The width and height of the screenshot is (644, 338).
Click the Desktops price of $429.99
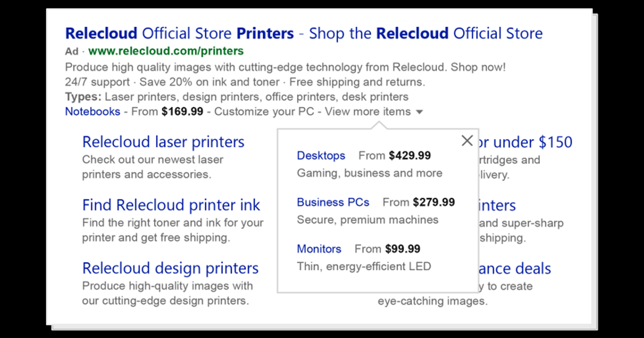pyautogui.click(x=410, y=156)
